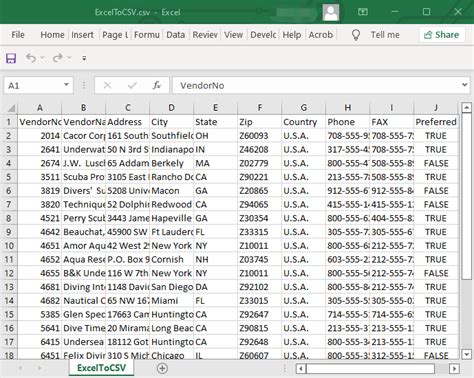This screenshot has width=474, height=378.
Task: Open the Review ribbon tab
Action: pyautogui.click(x=205, y=35)
